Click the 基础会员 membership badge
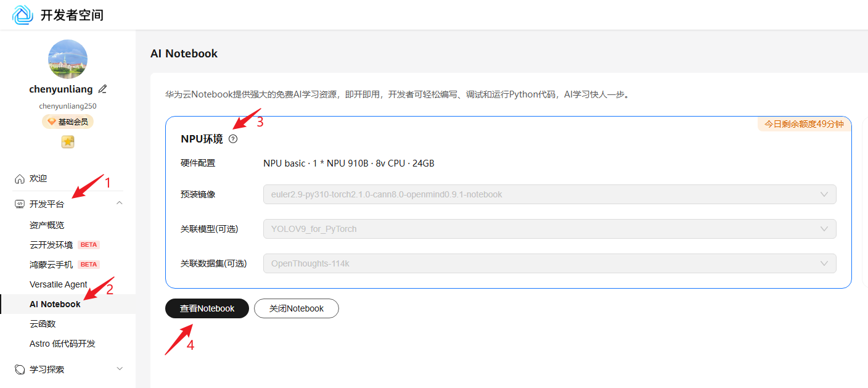 click(x=68, y=122)
